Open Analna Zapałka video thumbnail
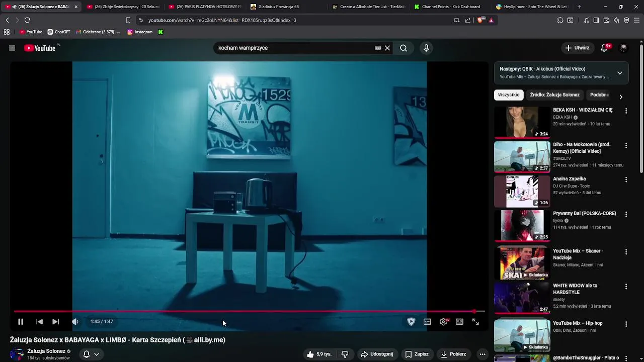This screenshot has height=362, width=644. [522, 191]
